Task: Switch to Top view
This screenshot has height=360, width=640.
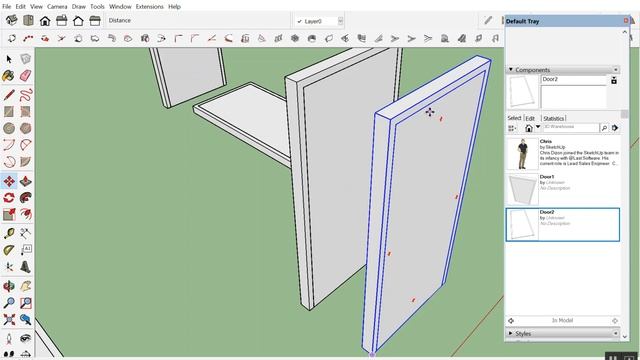Action: pos(28,20)
